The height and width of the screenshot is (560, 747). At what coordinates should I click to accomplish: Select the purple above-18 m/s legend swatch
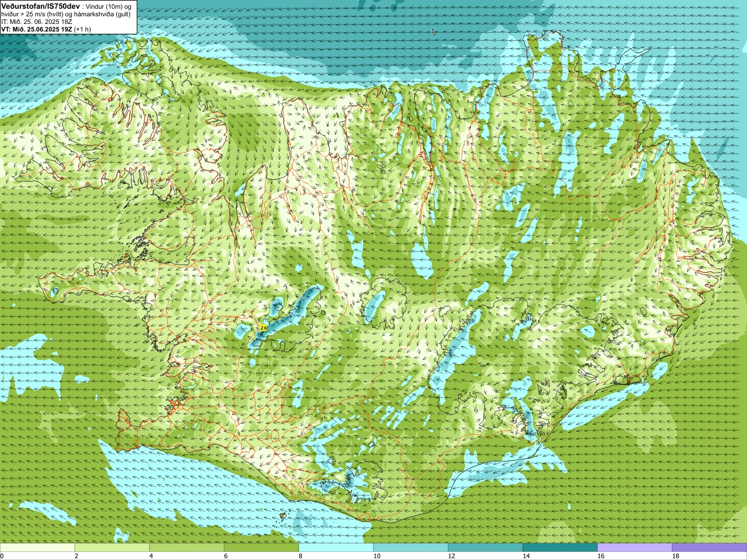[710, 548]
